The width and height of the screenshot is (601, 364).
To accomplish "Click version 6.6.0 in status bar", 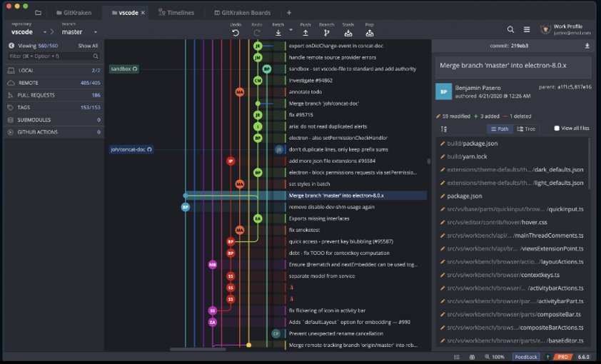I will point(583,357).
